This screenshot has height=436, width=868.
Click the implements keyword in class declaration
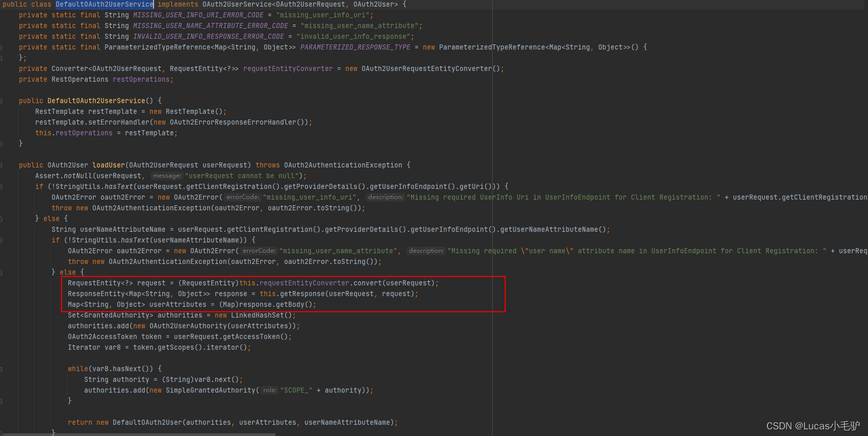(178, 4)
